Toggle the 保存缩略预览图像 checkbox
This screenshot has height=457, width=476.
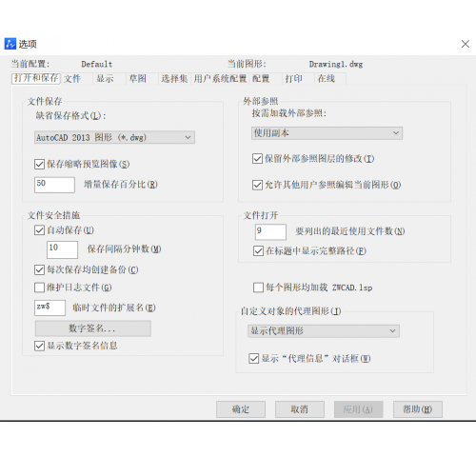tap(39, 164)
